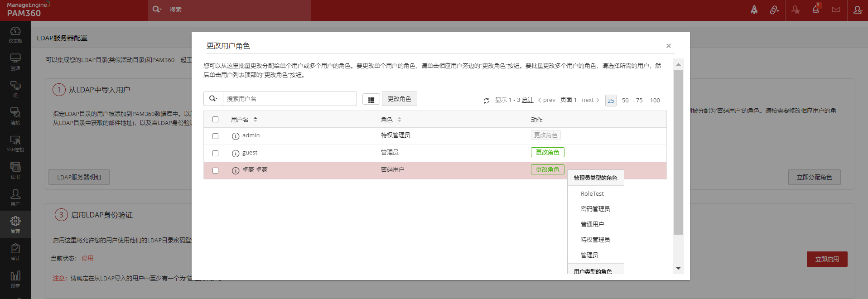868x299 pixels.
Task: Open the SSH密钥 sidebar icon
Action: click(15, 143)
